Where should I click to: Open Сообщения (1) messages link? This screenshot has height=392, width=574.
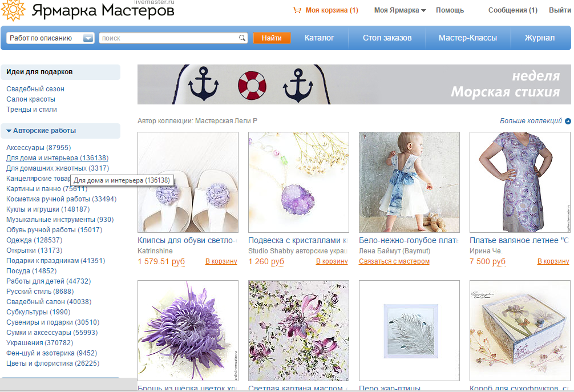512,10
